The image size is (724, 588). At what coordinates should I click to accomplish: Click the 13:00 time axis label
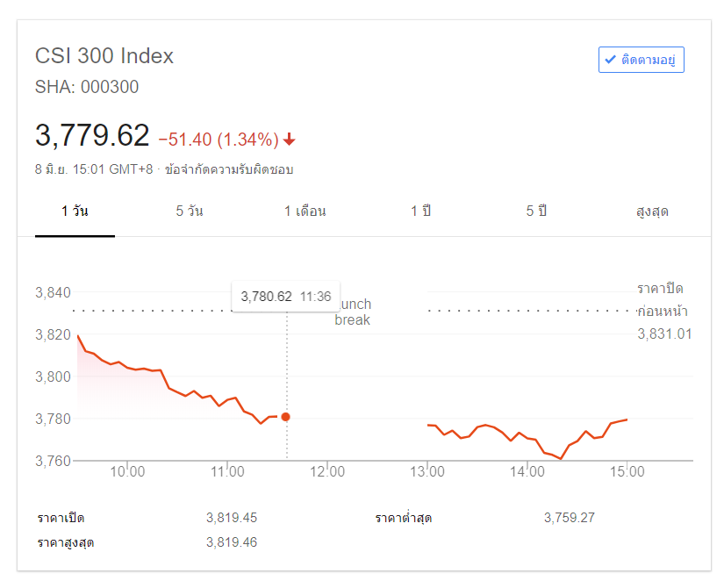[427, 472]
